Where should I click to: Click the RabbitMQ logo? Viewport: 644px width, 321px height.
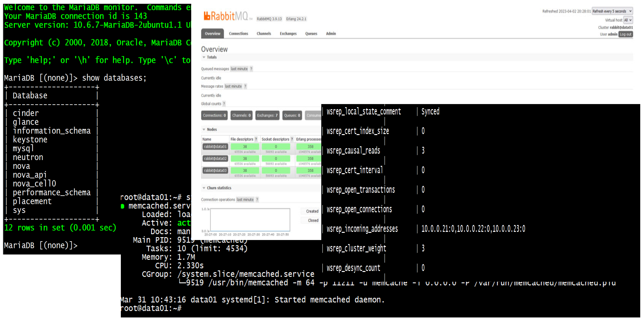226,16
